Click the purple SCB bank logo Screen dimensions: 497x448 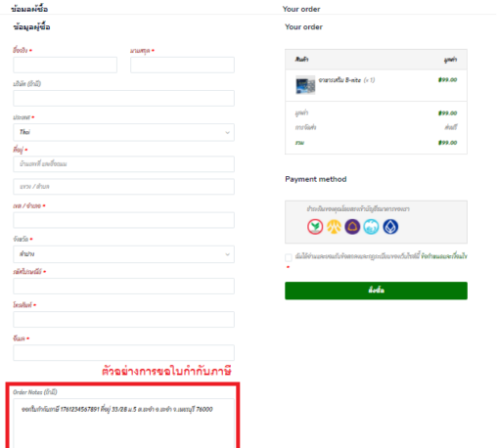tap(352, 227)
